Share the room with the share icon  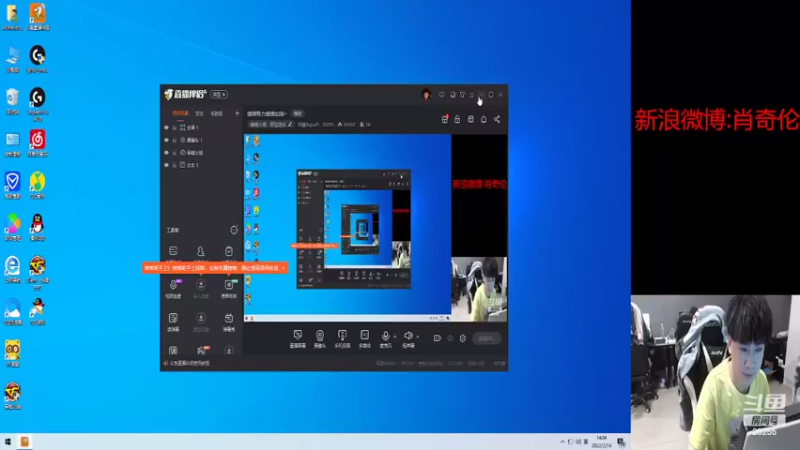[497, 119]
